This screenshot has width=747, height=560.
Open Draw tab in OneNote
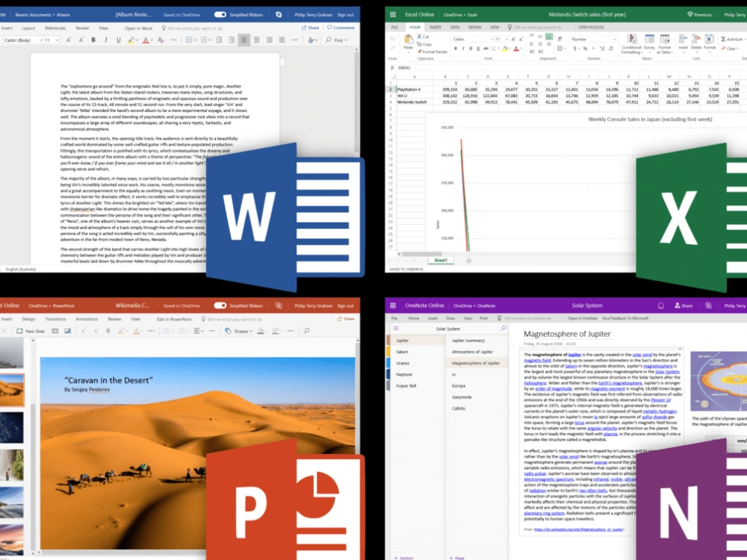pos(450,318)
